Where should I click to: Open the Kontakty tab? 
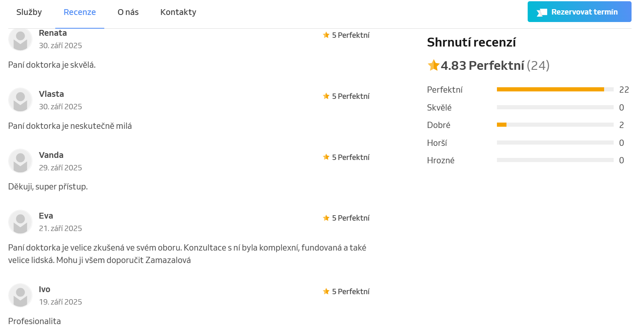pos(178,12)
